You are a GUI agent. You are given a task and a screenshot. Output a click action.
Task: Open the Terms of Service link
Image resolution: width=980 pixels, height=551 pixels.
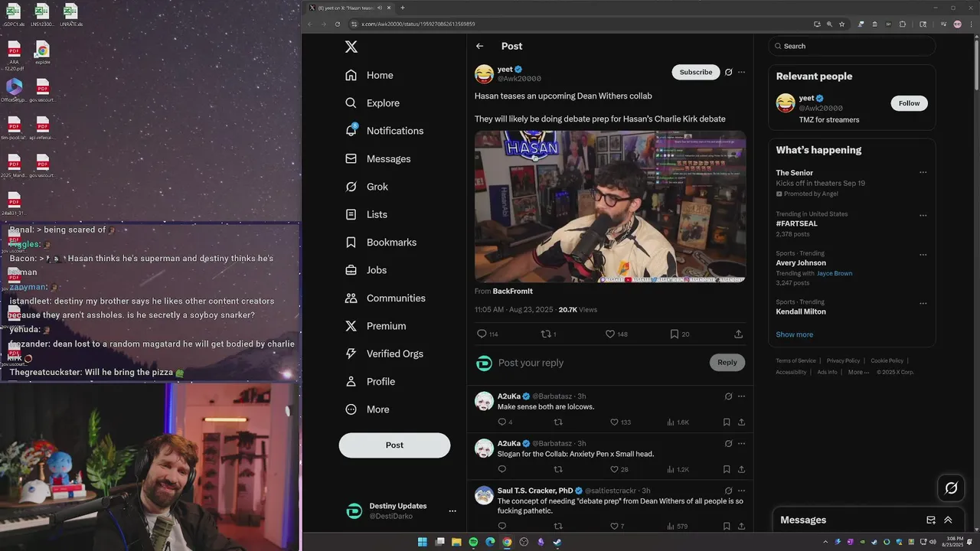(x=795, y=360)
